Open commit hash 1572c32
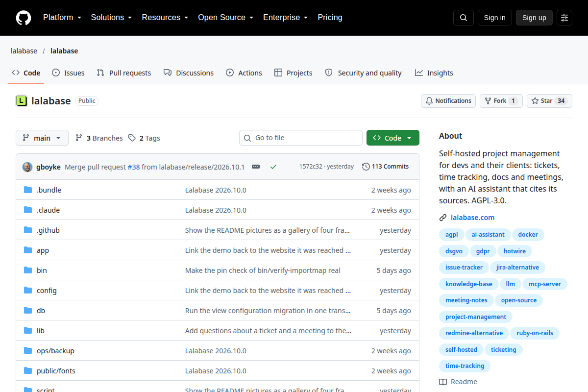The height and width of the screenshot is (392, 588). click(x=311, y=167)
